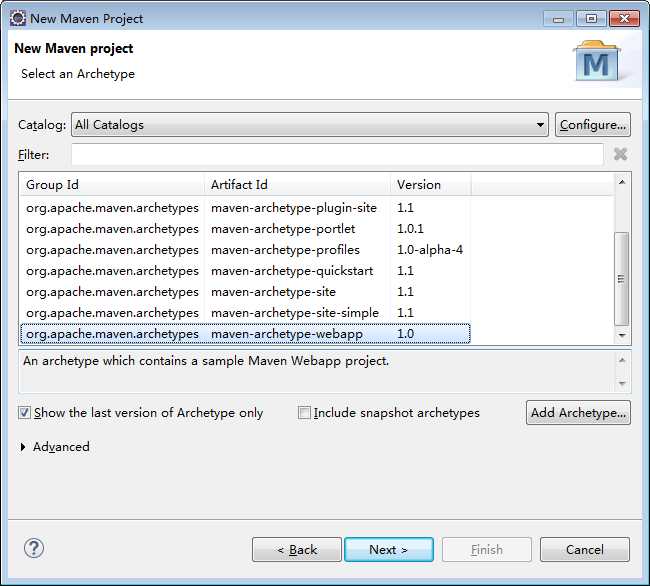Proceed with the Next > button
Image resolution: width=650 pixels, height=586 pixels.
coord(389,550)
